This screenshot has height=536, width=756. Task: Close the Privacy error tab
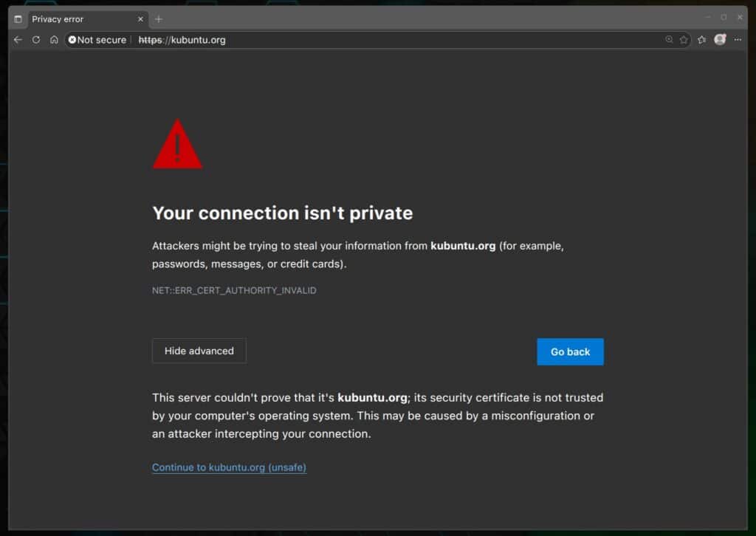[x=140, y=18]
